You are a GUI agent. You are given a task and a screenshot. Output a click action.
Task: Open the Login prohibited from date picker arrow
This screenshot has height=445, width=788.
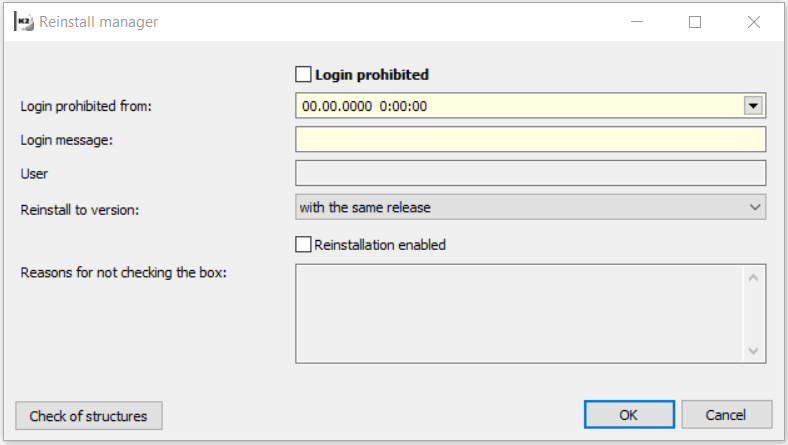pyautogui.click(x=754, y=105)
